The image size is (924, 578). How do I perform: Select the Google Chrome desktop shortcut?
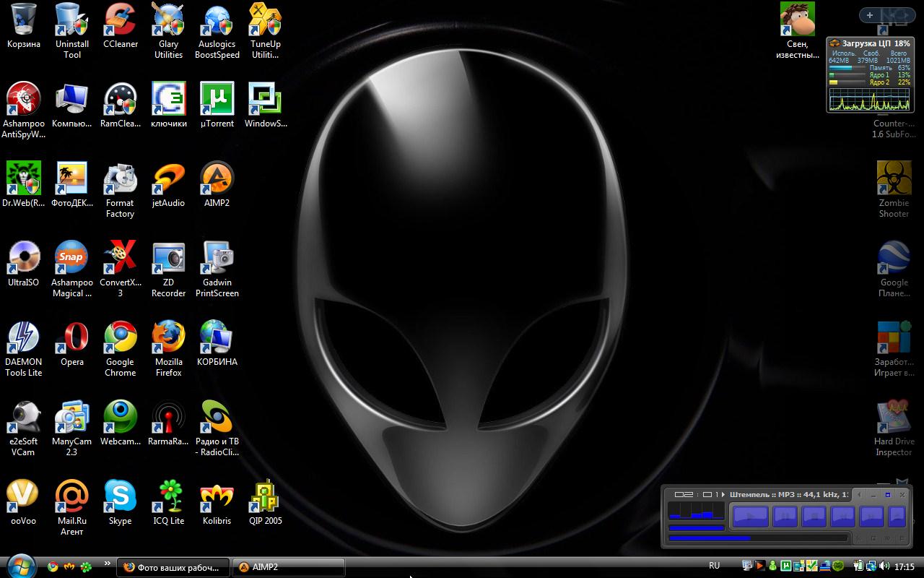pos(121,348)
